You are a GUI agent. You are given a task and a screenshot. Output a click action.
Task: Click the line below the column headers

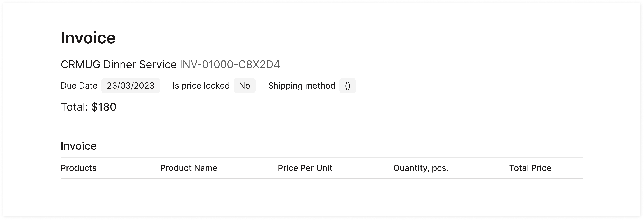tap(322, 178)
